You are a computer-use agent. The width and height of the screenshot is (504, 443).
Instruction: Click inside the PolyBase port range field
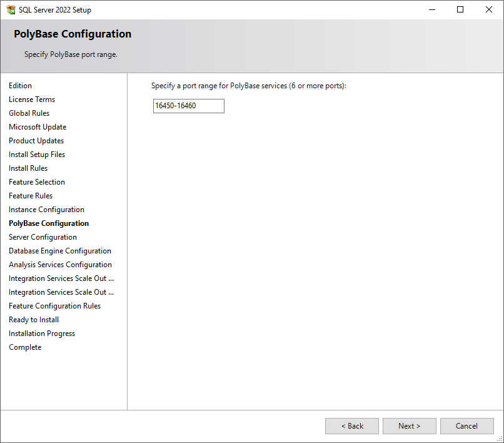pyautogui.click(x=188, y=106)
